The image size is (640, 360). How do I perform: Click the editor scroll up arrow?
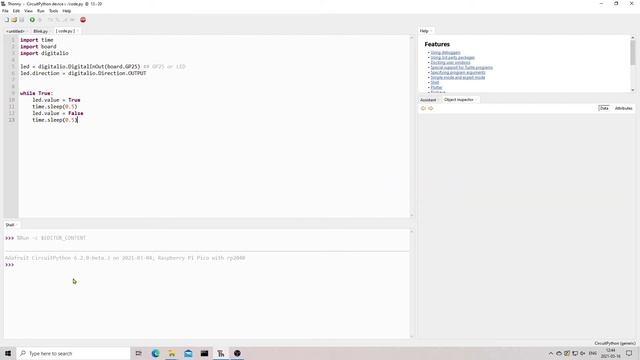(411, 38)
